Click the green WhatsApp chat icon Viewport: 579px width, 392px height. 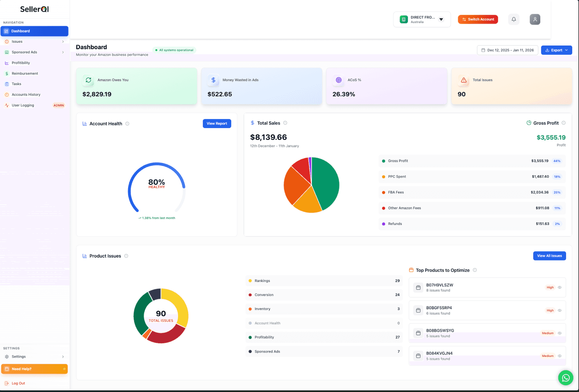pyautogui.click(x=566, y=378)
